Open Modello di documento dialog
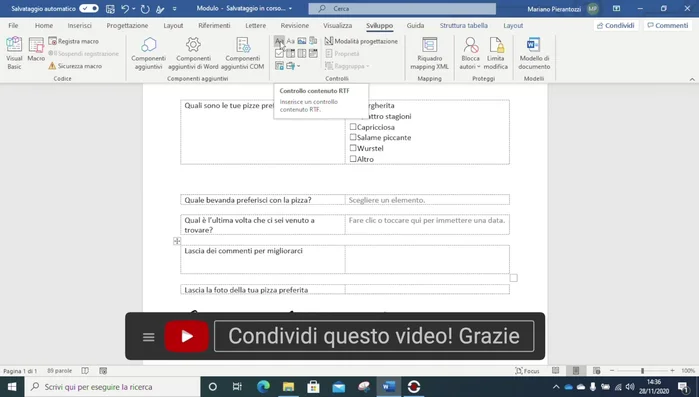 click(534, 53)
